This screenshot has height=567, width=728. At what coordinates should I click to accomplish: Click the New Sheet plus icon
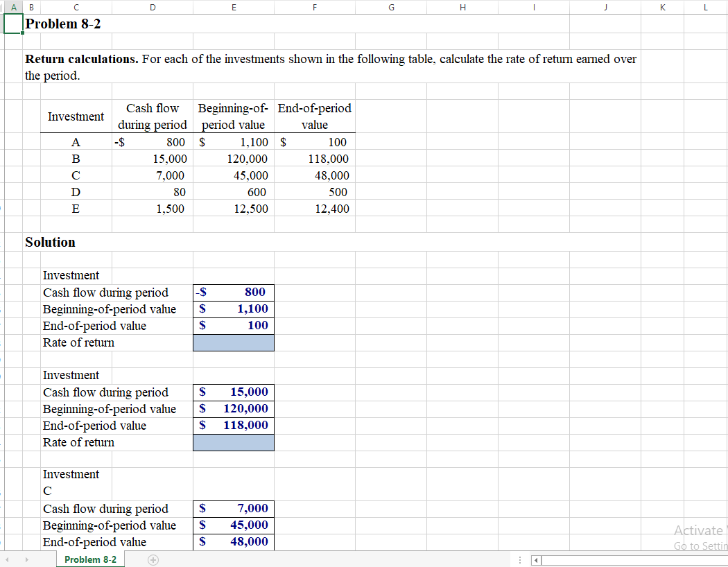[x=152, y=559]
